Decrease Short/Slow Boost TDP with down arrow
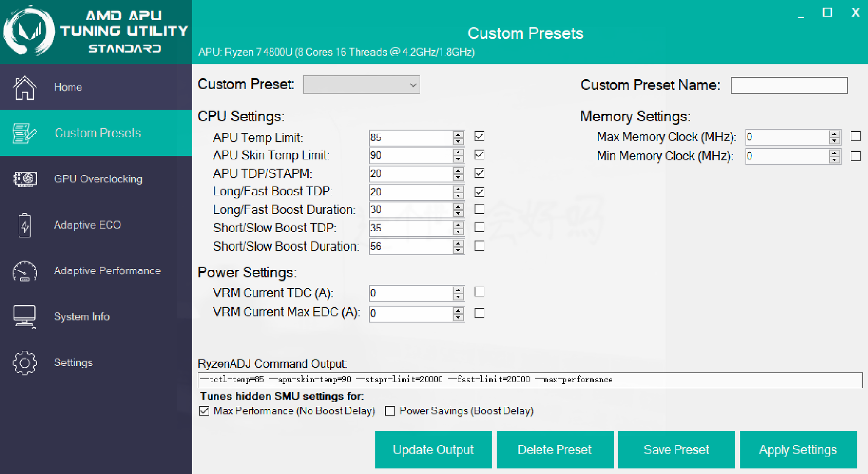The height and width of the screenshot is (474, 868). pos(458,232)
